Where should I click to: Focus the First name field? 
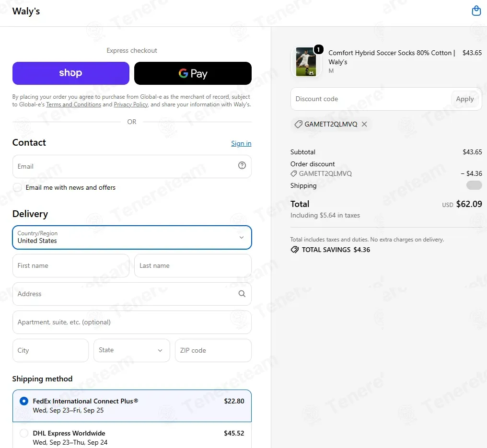[71, 266]
